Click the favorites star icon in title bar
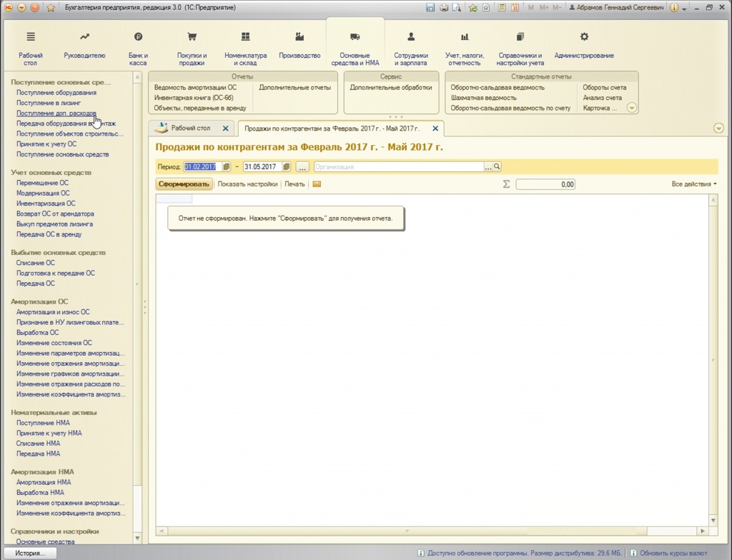Image resolution: width=732 pixels, height=560 pixels. click(x=51, y=7)
